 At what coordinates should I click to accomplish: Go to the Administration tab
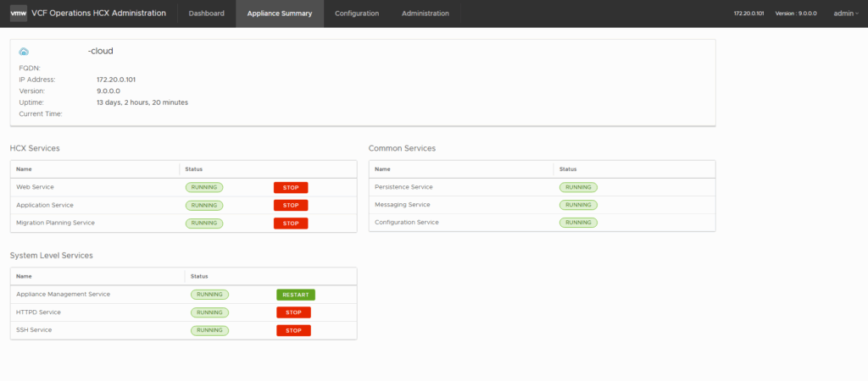426,14
